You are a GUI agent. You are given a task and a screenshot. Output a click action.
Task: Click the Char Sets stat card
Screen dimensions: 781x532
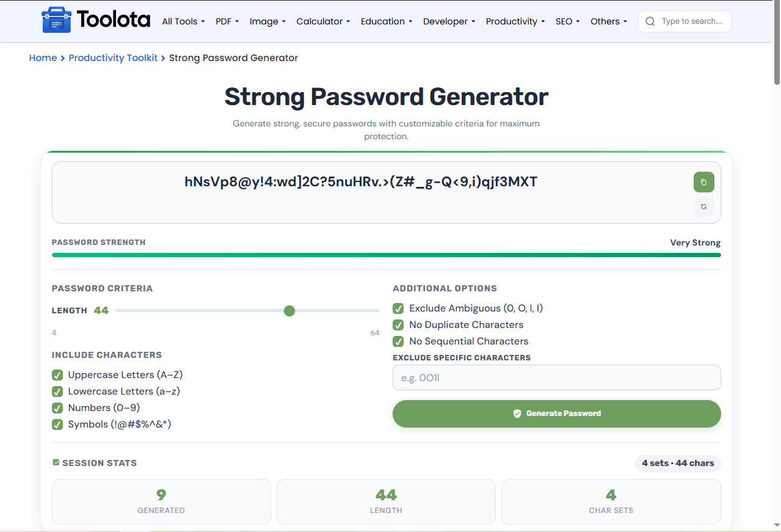coord(611,501)
